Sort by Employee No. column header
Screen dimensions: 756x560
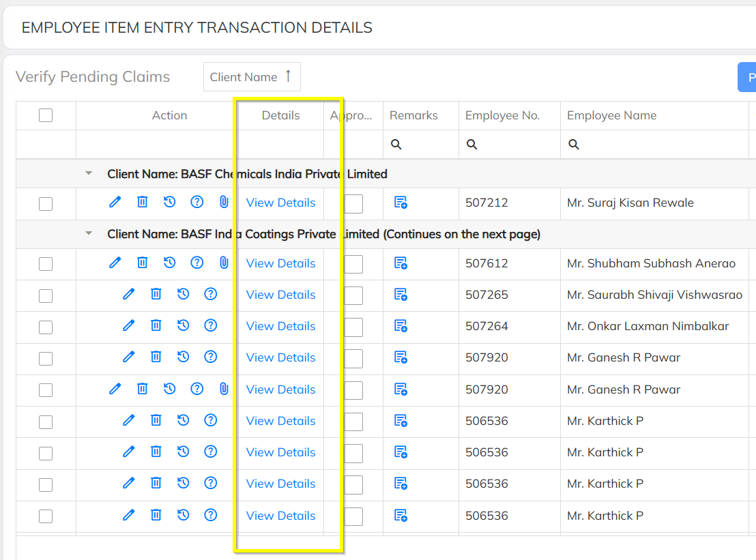(502, 116)
